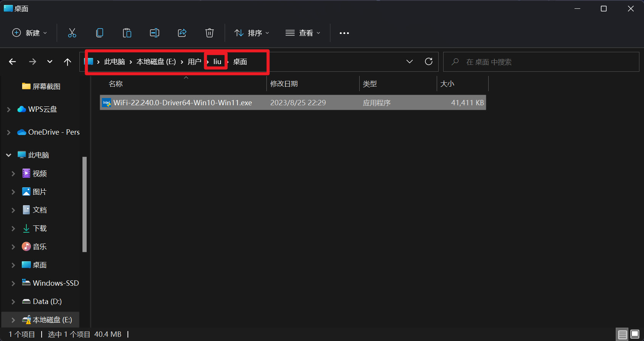The height and width of the screenshot is (341, 644).
Task: Click the computer icon in address bar
Action: pyautogui.click(x=89, y=61)
